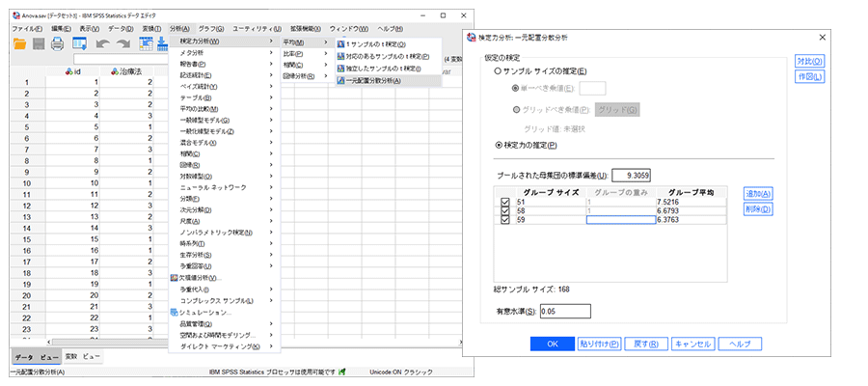Click the Print icon in the toolbar

58,44
